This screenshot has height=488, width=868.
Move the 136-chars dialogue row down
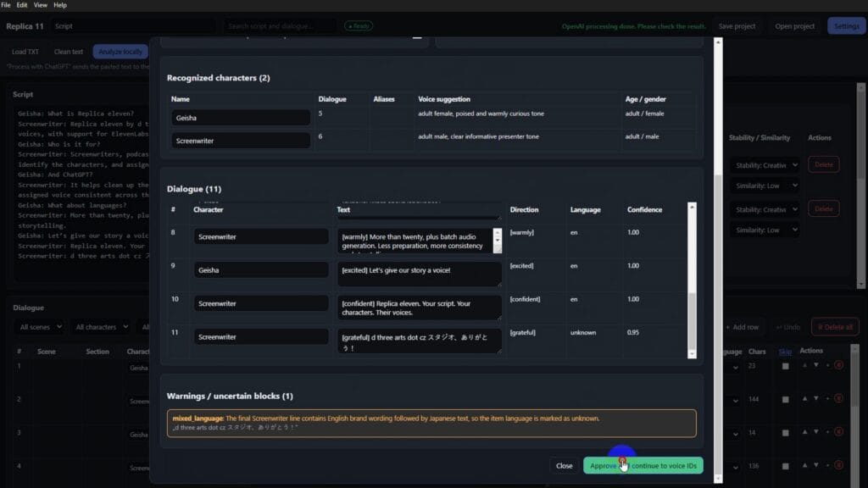[x=816, y=465]
